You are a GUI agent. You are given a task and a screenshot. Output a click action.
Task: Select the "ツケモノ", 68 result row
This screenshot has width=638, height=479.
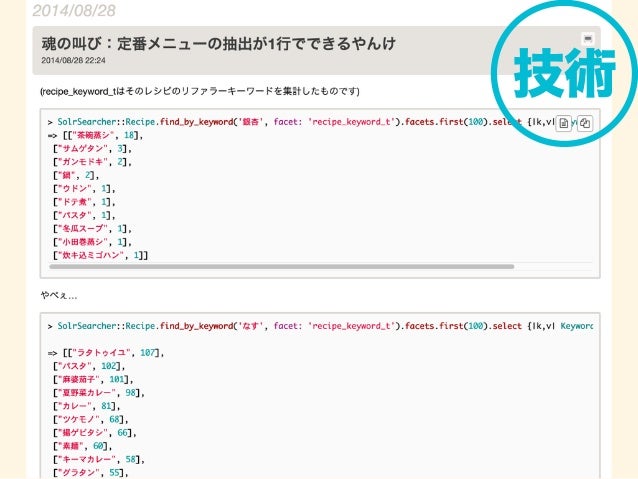(91, 420)
